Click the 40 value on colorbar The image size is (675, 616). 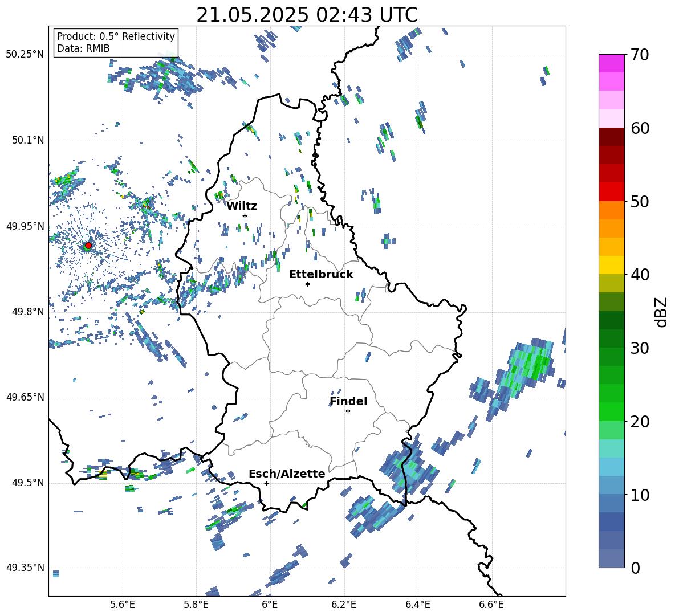[639, 275]
